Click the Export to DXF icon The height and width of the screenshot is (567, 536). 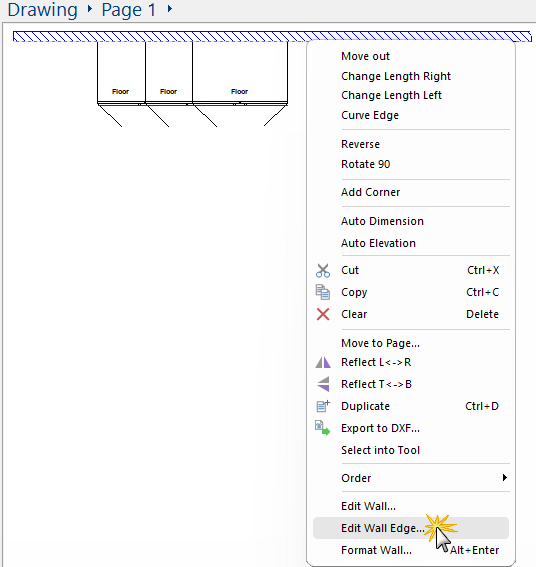point(322,428)
